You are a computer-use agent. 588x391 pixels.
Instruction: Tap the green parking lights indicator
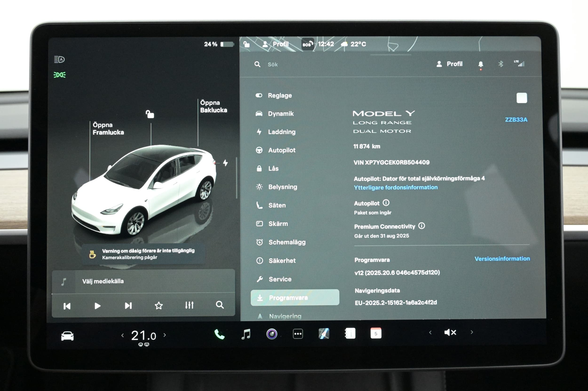60,75
